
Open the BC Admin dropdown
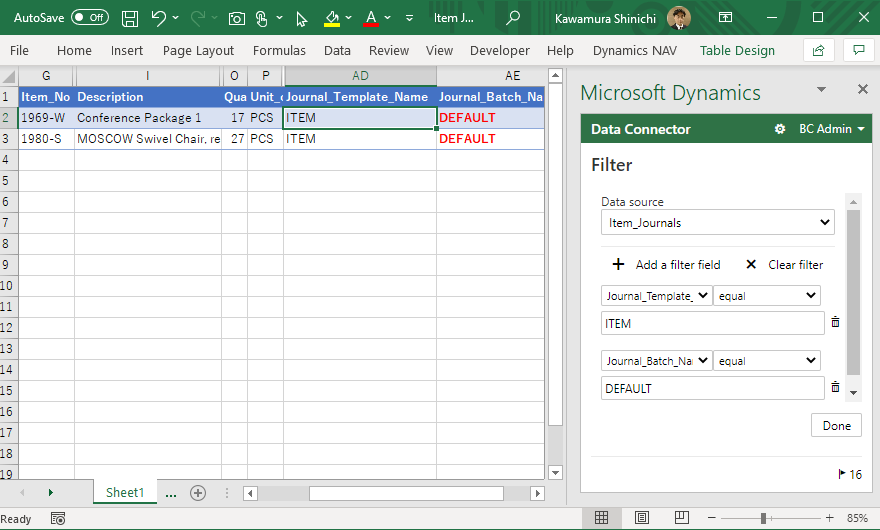tap(832, 129)
